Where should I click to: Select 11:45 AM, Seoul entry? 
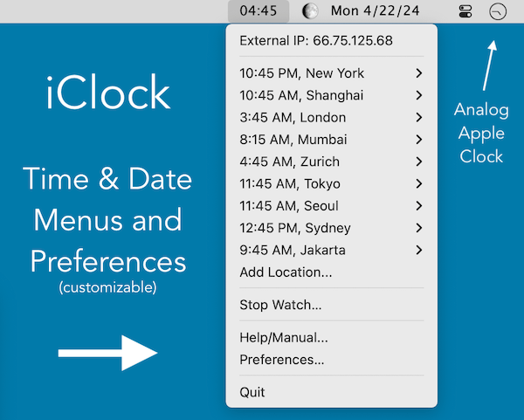[332, 206]
